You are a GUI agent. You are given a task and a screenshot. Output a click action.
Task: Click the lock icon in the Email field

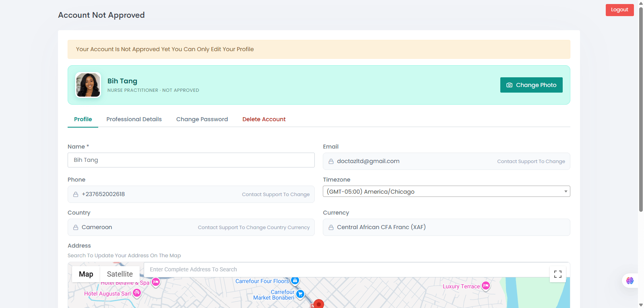click(x=331, y=161)
